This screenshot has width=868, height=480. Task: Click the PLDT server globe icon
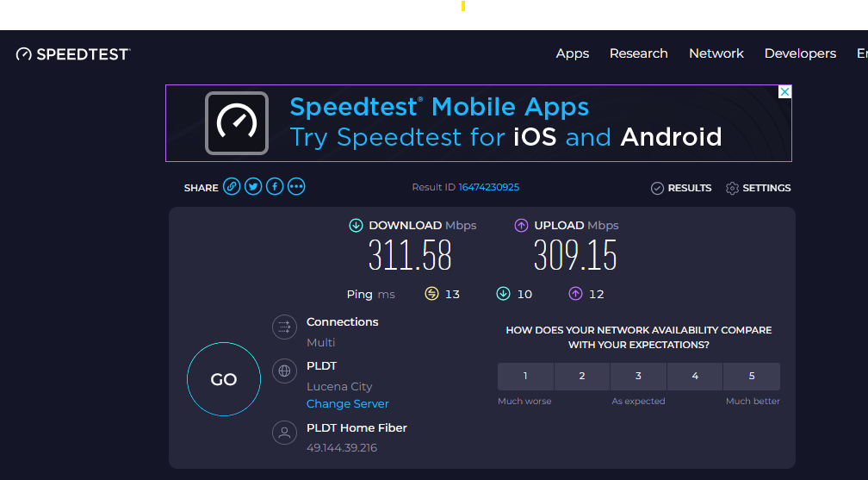pyautogui.click(x=284, y=371)
